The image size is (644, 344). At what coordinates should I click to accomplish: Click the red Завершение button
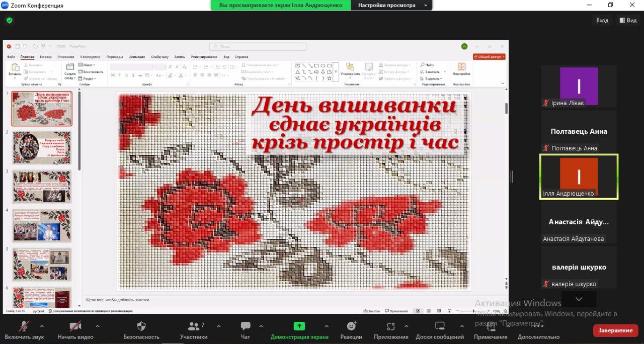coord(615,330)
